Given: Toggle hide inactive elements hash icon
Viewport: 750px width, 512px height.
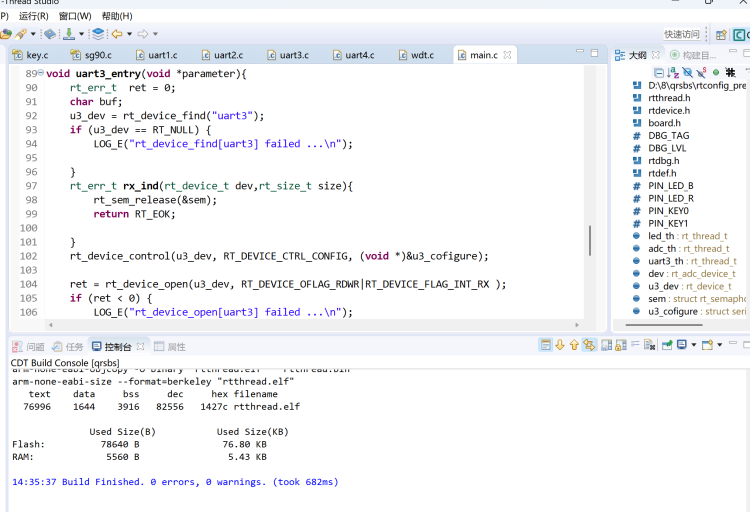Looking at the screenshot, I should [730, 72].
